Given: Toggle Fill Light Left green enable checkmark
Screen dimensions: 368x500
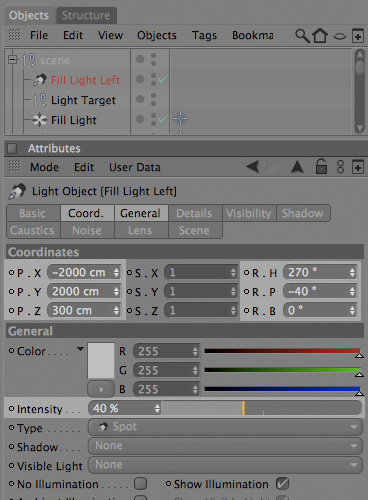Looking at the screenshot, I should pyautogui.click(x=163, y=80).
